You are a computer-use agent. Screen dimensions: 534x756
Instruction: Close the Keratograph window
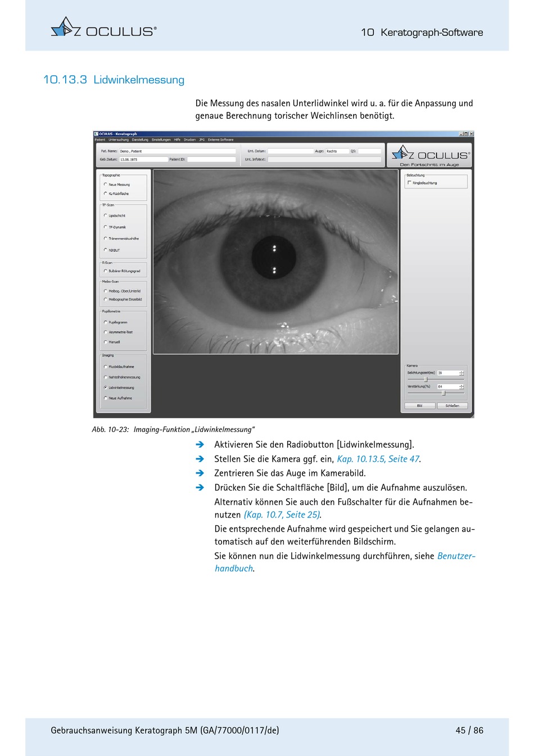[x=472, y=134]
